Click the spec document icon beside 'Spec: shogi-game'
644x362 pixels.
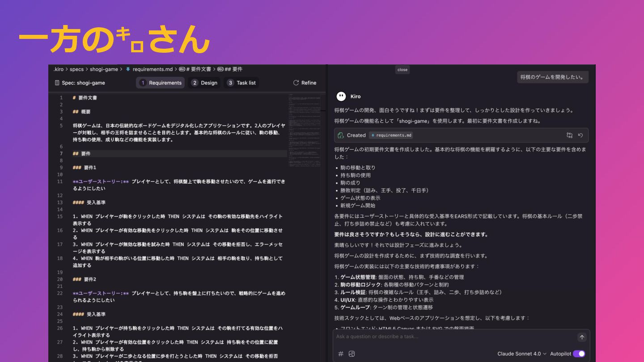(57, 83)
